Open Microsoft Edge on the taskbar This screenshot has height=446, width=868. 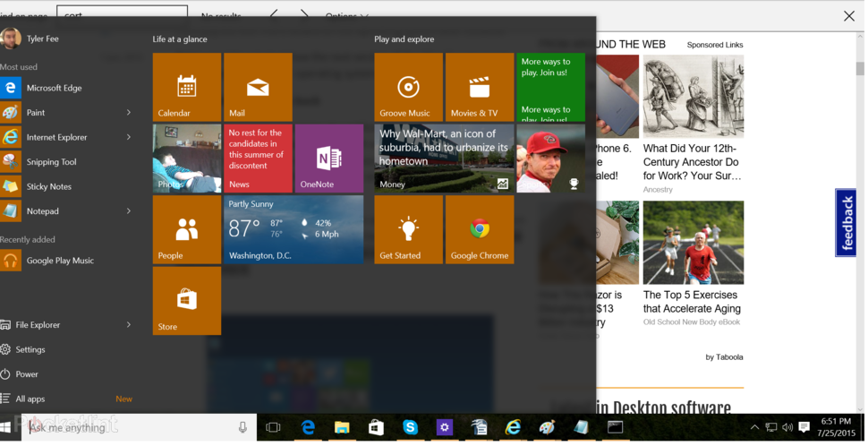[308, 427]
